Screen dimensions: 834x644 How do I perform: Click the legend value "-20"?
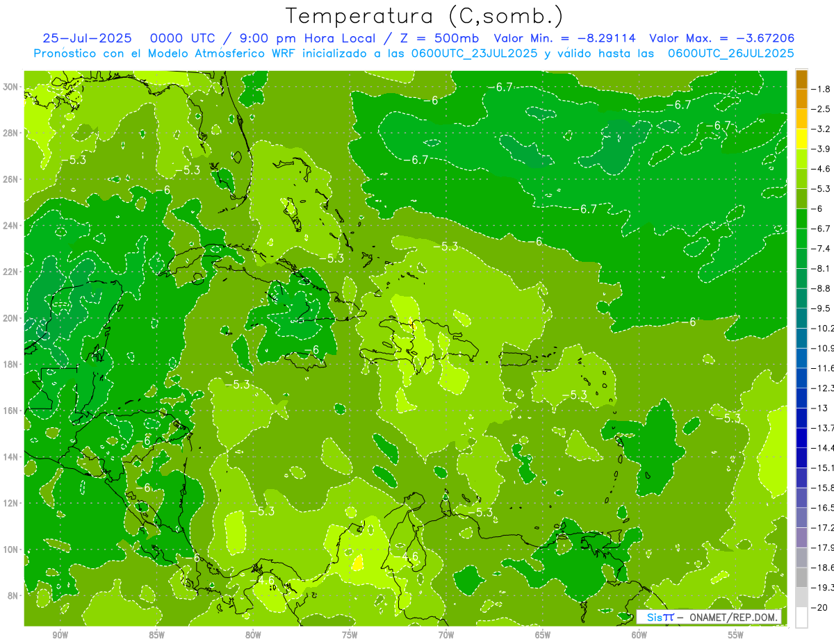point(820,608)
